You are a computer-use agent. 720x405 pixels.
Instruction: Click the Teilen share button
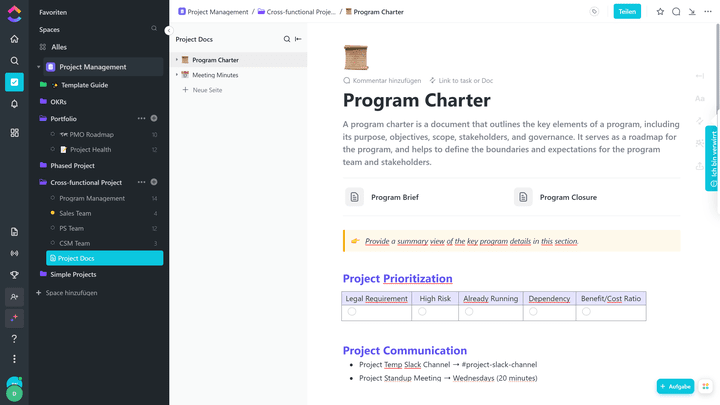tap(627, 12)
